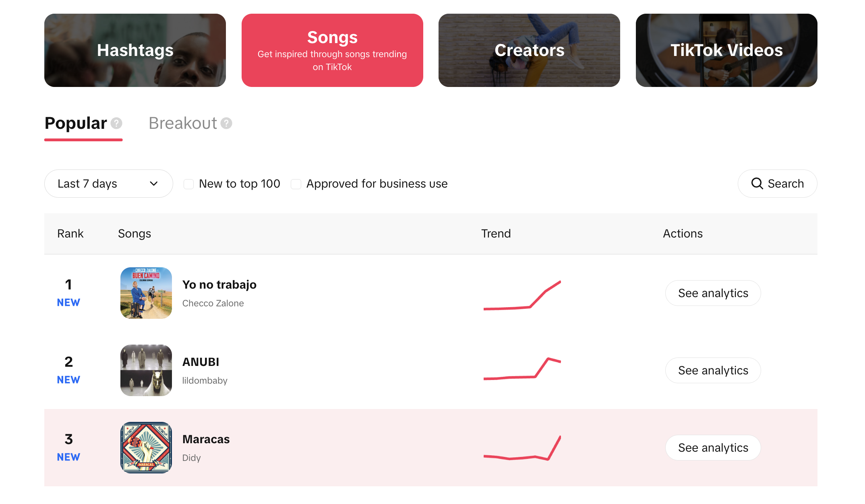
Task: Click the Maracas song title
Action: click(206, 439)
